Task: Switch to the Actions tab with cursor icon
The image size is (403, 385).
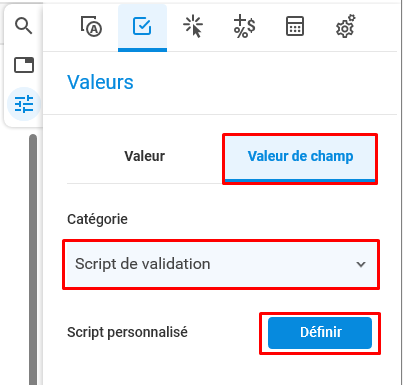Action: click(193, 27)
